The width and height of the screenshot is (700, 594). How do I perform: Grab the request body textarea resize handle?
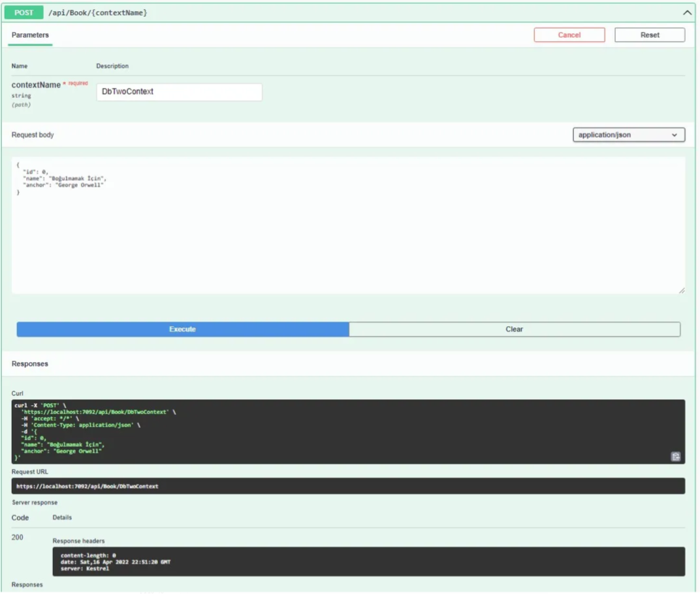point(682,290)
